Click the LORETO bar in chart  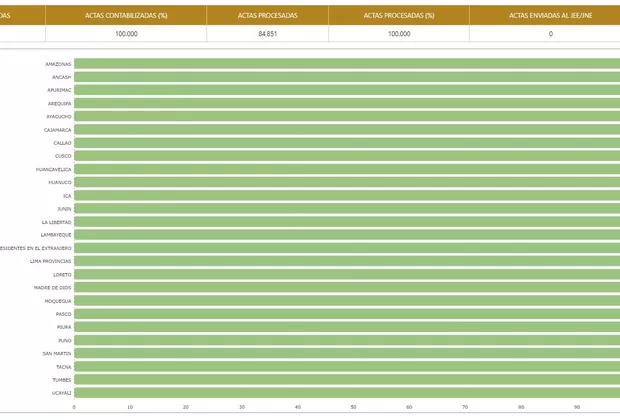tap(346, 274)
